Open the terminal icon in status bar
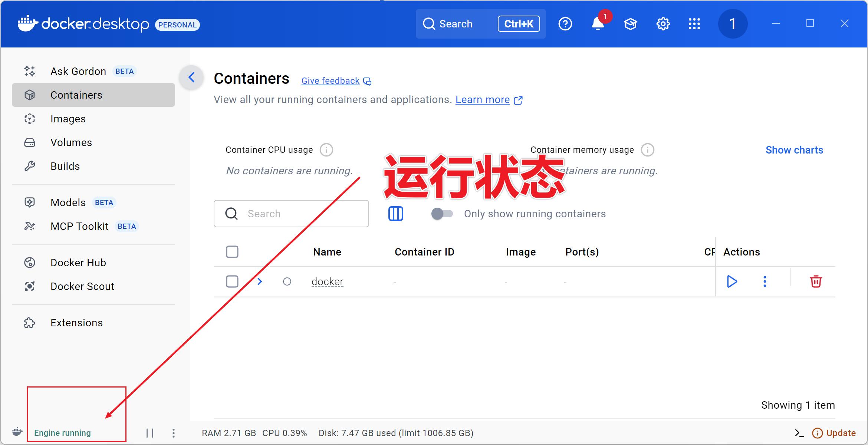 tap(799, 433)
